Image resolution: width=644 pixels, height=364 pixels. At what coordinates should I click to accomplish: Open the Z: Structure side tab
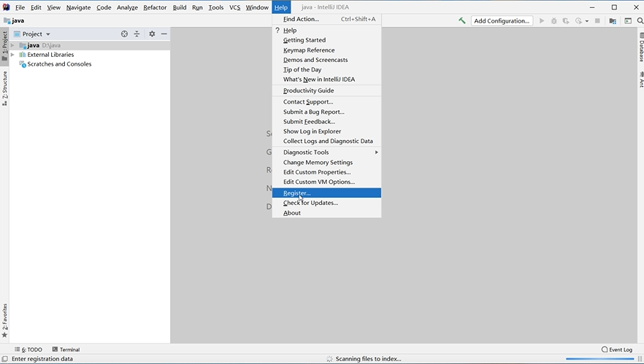point(4,88)
